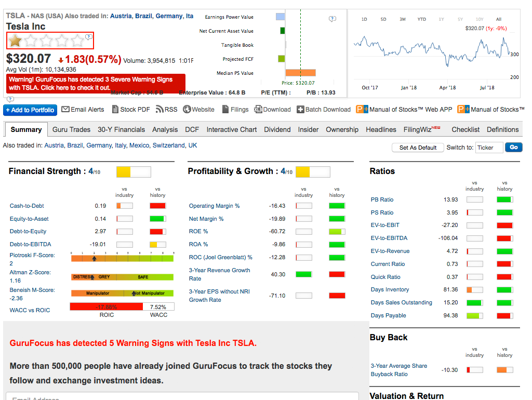Open ROC (Joel Greenblatt) % link
This screenshot has height=400, width=532.
tap(220, 258)
